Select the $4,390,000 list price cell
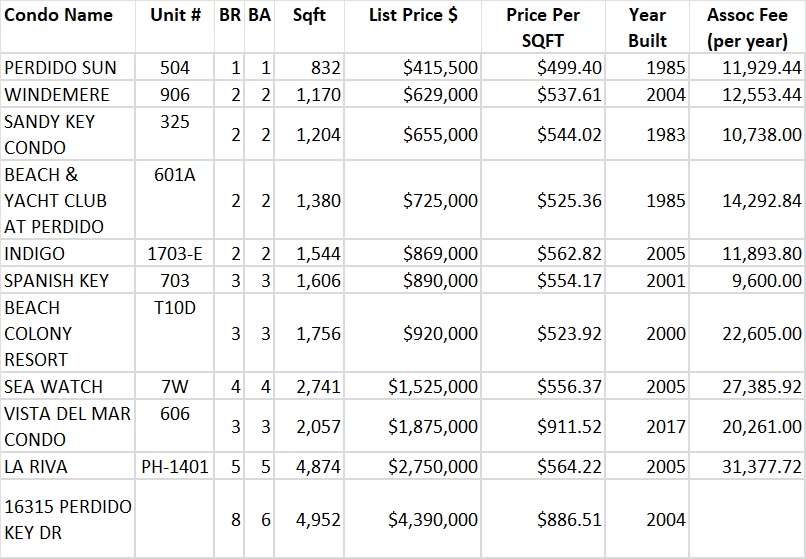Screen dimensions: 806x559 tap(432, 519)
